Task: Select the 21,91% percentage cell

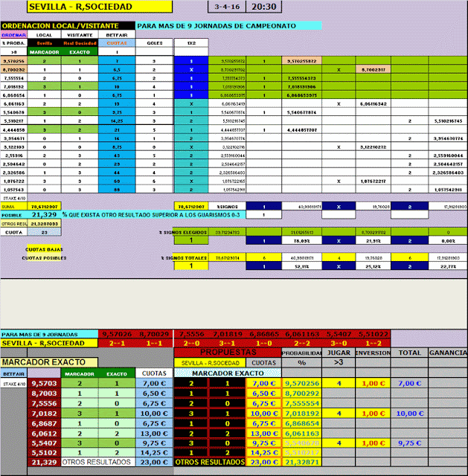Action: pyautogui.click(x=373, y=241)
